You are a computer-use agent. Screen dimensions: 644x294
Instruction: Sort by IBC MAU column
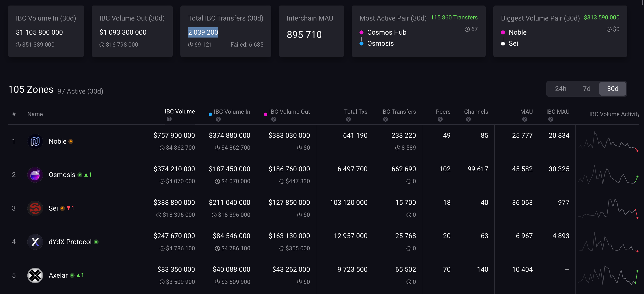pos(558,112)
